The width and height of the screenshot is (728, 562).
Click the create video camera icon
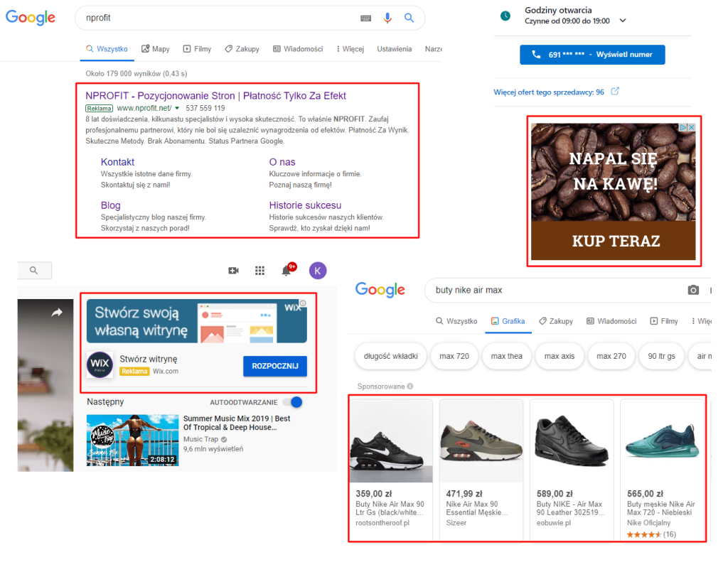(233, 271)
